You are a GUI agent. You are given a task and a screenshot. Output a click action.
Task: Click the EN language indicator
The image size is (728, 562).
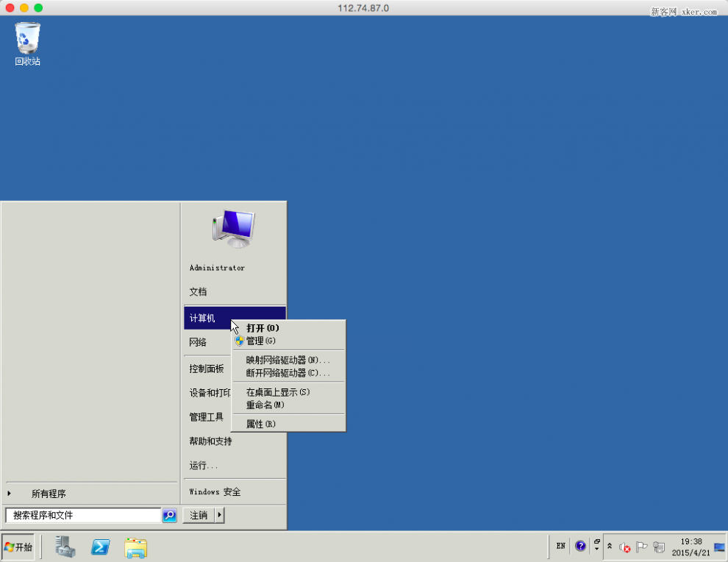click(x=561, y=547)
